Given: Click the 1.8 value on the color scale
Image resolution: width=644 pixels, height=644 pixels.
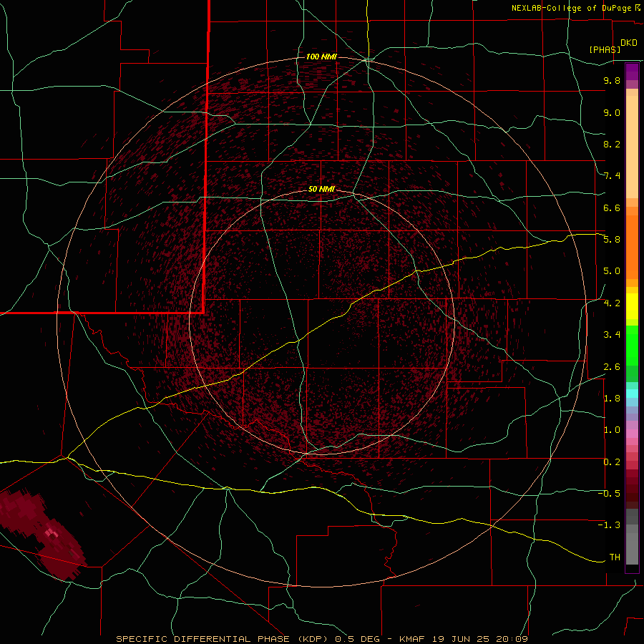Looking at the screenshot, I should pyautogui.click(x=612, y=399).
